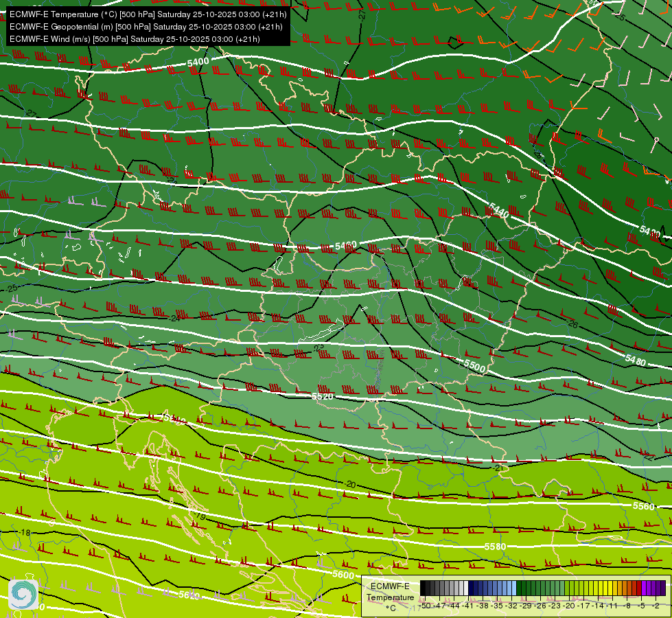Screen dimensions: 672x618
Task: Select the 5580 geopotential contour label
Action: point(496,547)
